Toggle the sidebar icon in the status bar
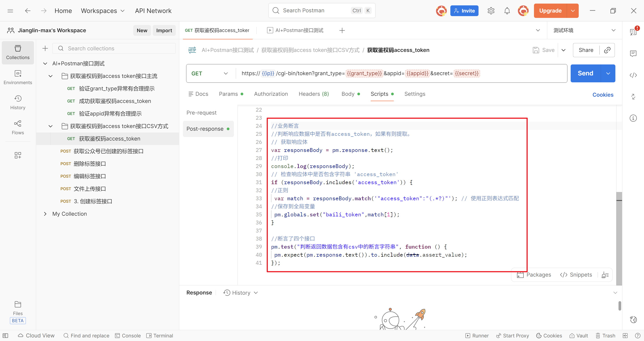The width and height of the screenshot is (644, 341). coord(5,335)
